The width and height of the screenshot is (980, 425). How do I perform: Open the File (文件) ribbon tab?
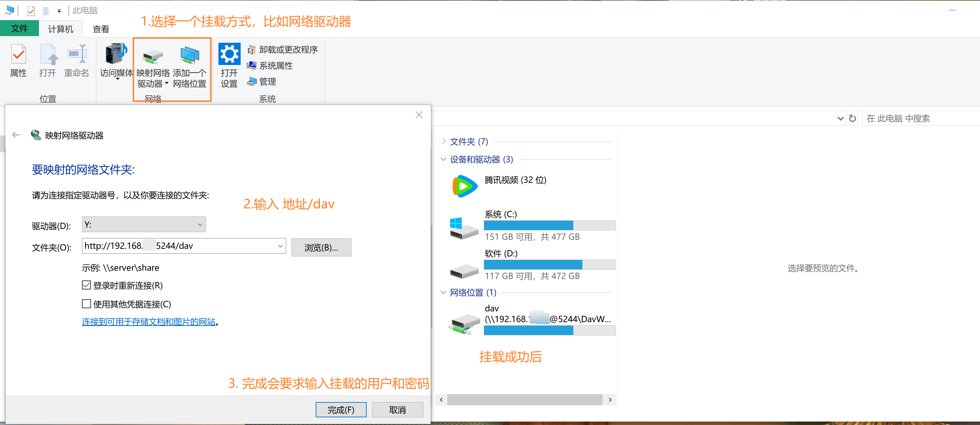[19, 28]
